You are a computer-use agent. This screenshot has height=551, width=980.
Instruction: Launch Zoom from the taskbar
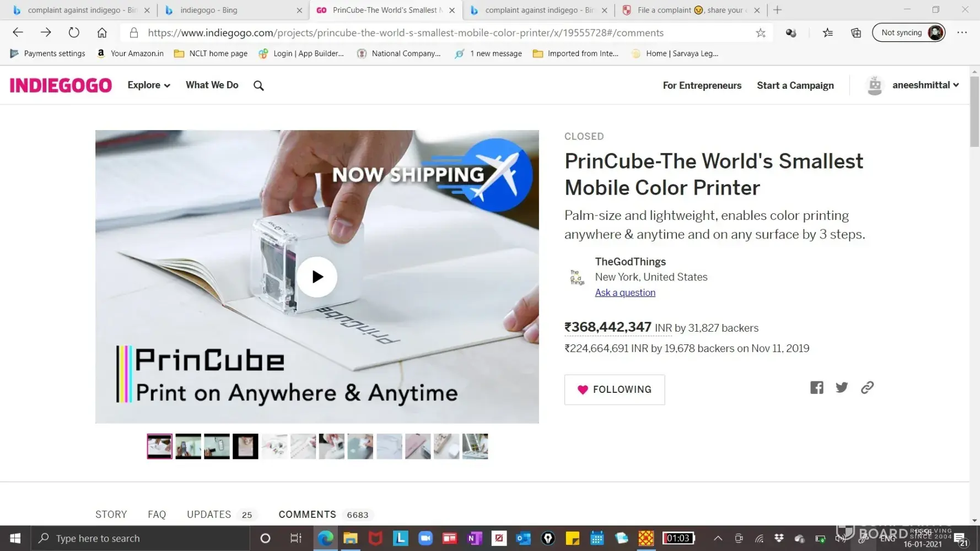click(425, 538)
